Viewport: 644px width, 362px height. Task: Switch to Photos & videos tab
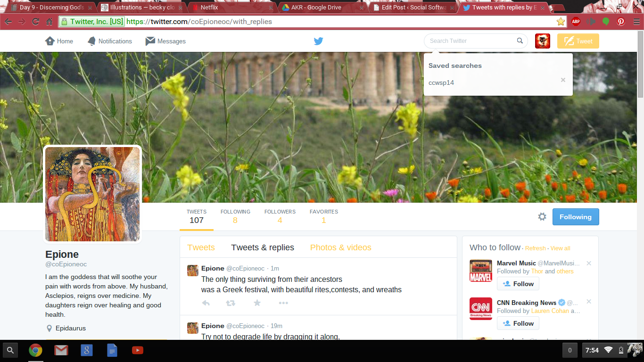point(341,247)
